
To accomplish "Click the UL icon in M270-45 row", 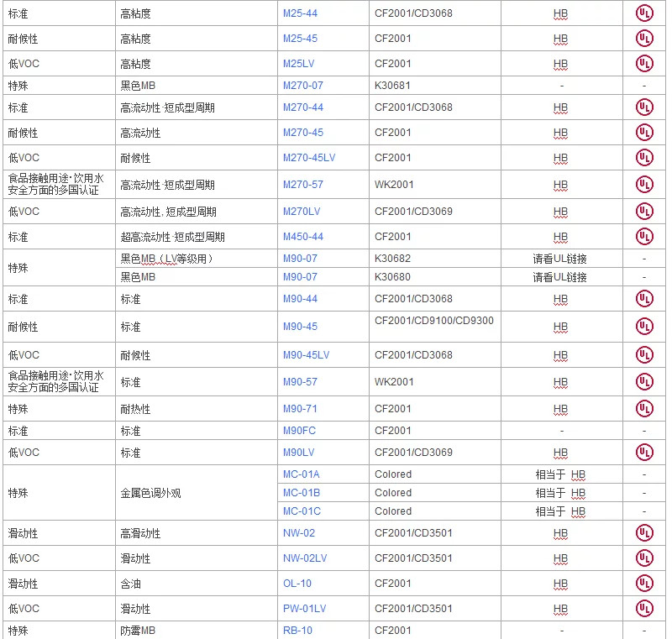I will pos(644,133).
